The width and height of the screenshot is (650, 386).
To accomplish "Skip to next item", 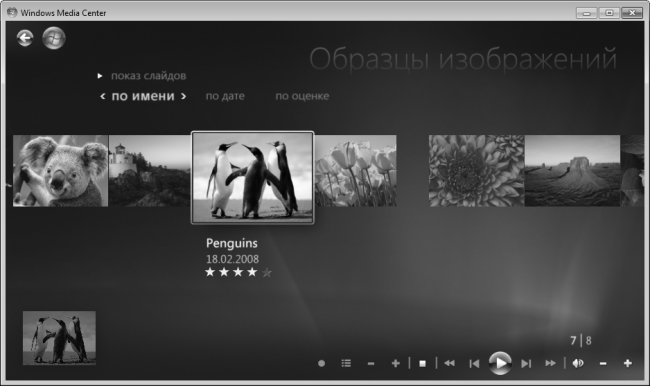I will tap(526, 364).
